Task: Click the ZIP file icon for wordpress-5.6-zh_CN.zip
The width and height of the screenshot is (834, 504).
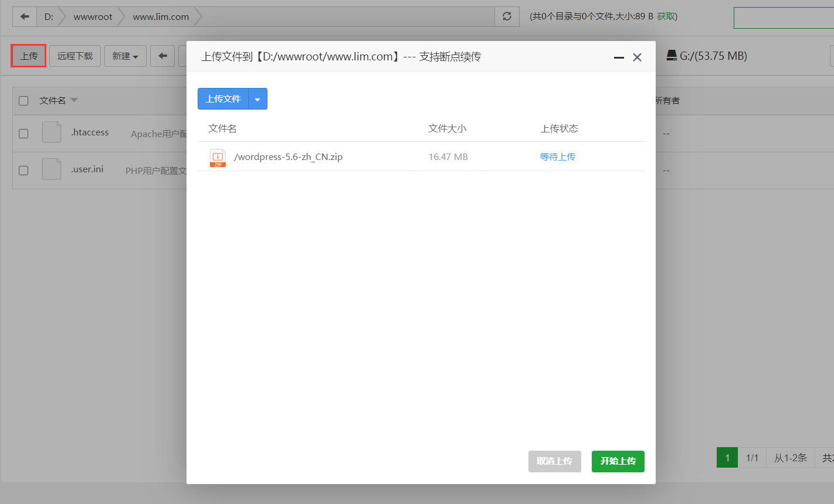Action: click(x=218, y=158)
